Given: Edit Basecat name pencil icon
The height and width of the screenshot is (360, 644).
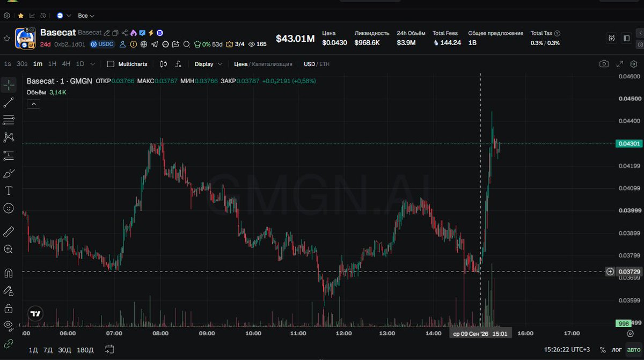Looking at the screenshot, I should pyautogui.click(x=107, y=33).
